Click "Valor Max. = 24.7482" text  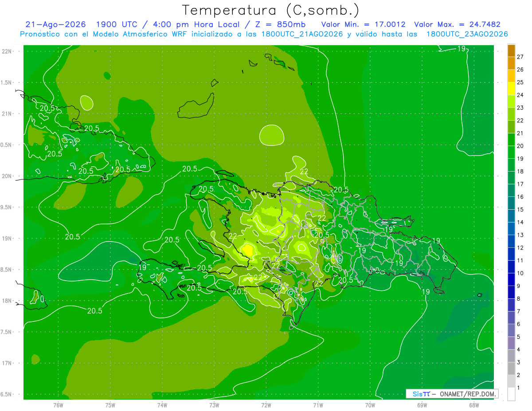point(457,24)
